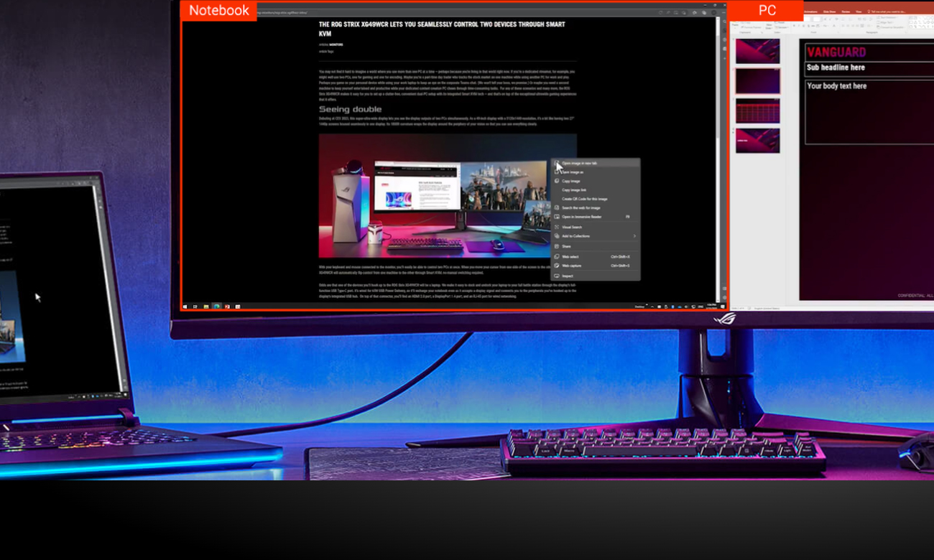Choose Open image in new tab

(x=595, y=163)
